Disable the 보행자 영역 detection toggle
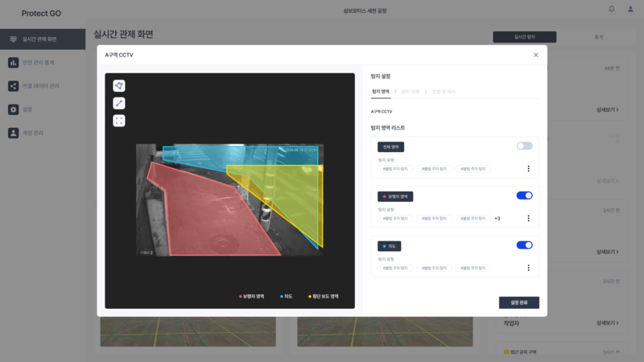The height and width of the screenshot is (362, 644). (525, 195)
